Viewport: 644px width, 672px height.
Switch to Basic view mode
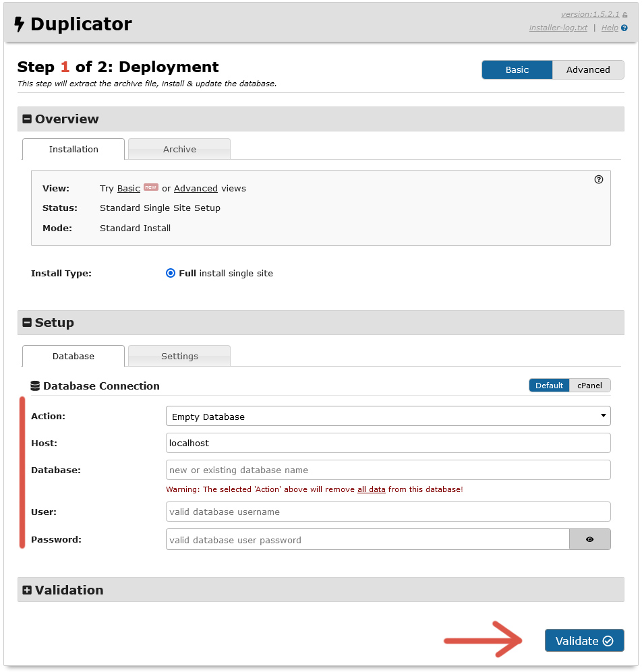point(517,70)
